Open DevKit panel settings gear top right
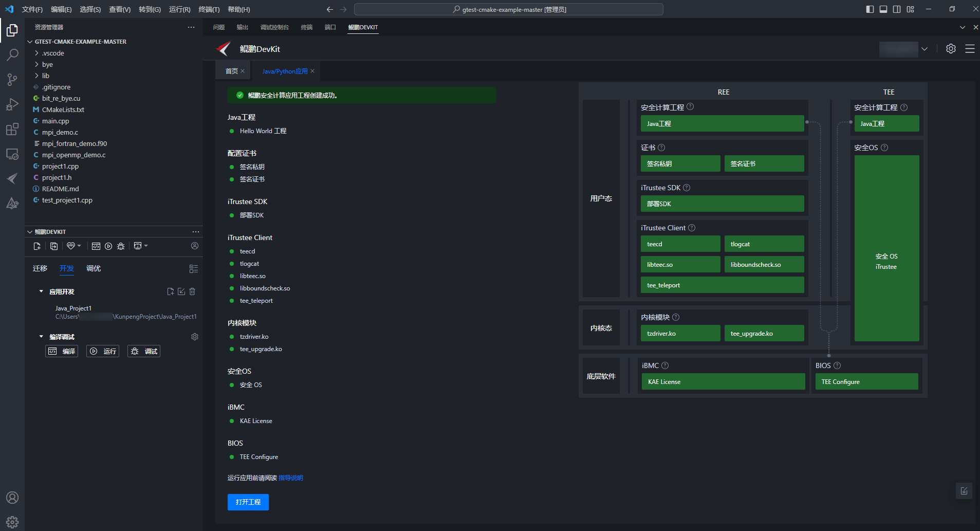980x531 pixels. 951,49
